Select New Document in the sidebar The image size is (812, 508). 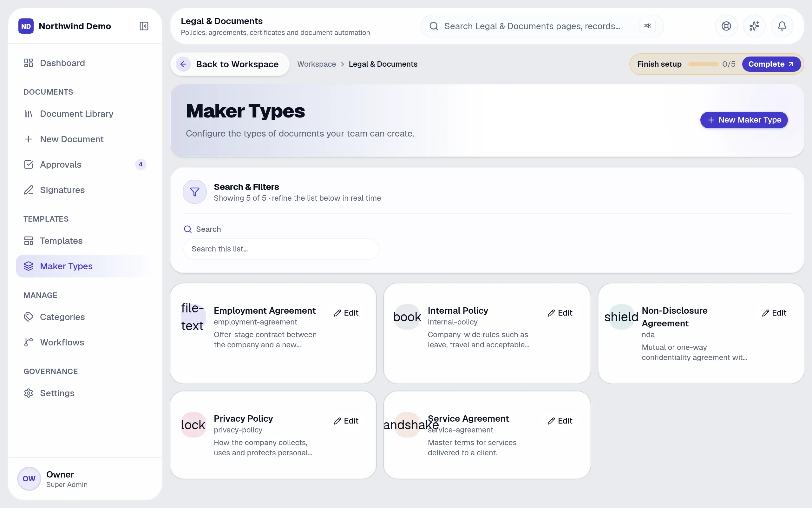click(x=85, y=139)
